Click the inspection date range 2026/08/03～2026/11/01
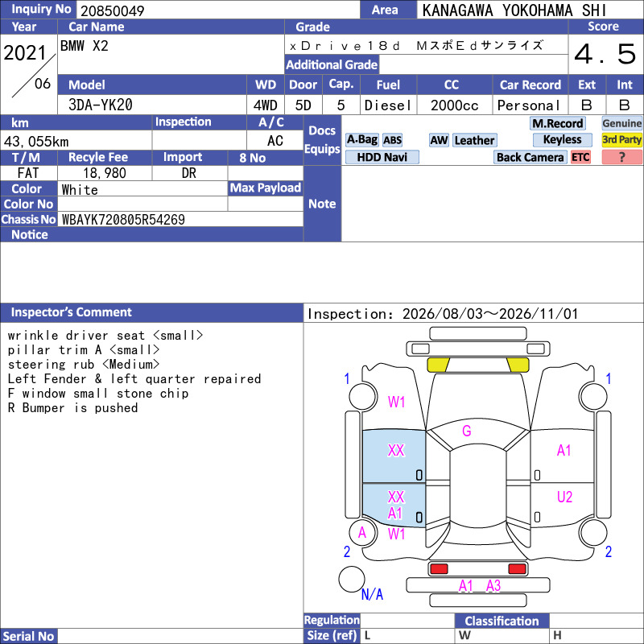 pyautogui.click(x=490, y=314)
